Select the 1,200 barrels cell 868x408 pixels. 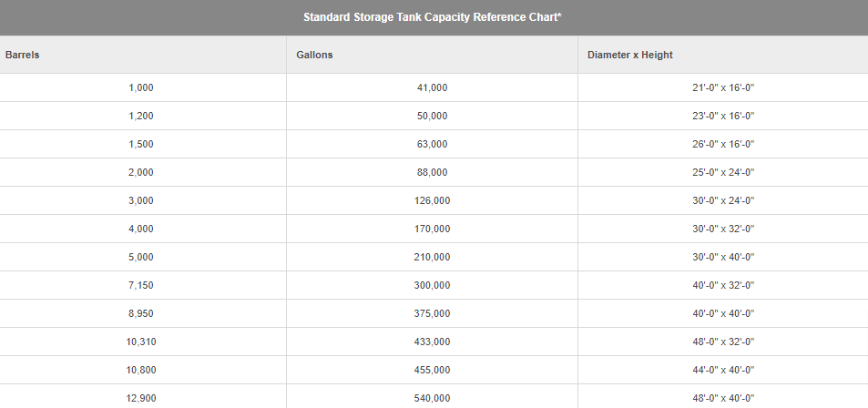click(x=142, y=116)
